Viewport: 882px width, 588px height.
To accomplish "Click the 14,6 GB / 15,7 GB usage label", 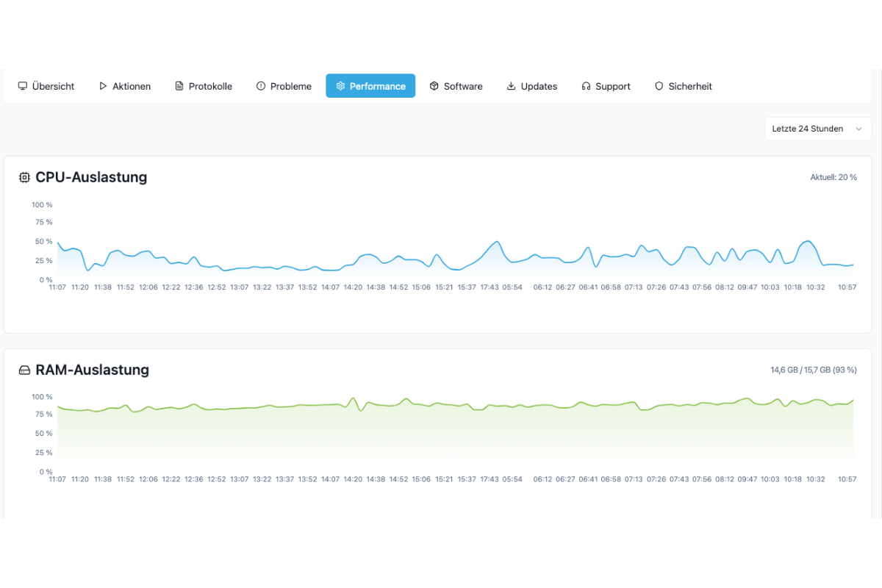I will pos(813,370).
